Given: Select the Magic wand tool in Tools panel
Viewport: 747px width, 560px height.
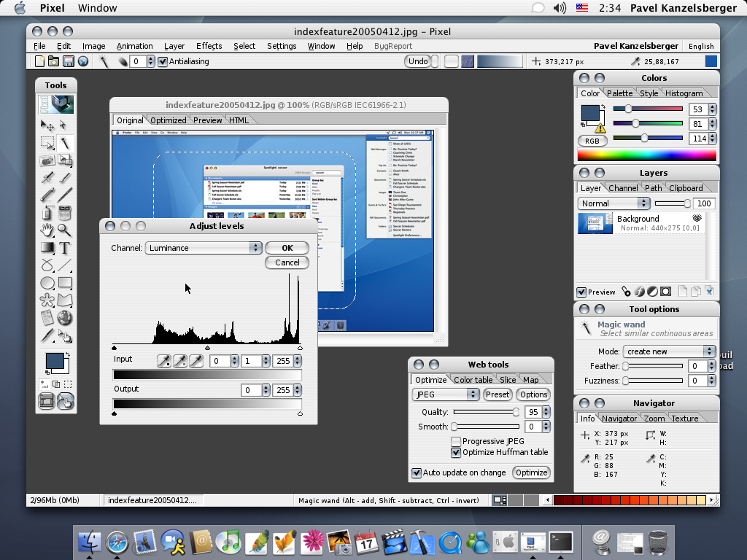Looking at the screenshot, I should click(x=64, y=142).
